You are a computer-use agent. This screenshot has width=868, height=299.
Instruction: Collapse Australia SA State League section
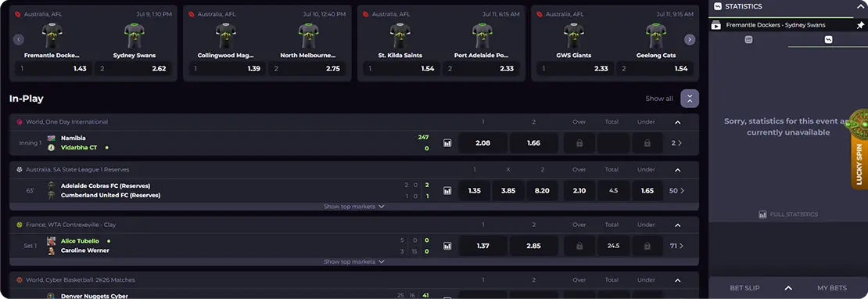(x=677, y=170)
